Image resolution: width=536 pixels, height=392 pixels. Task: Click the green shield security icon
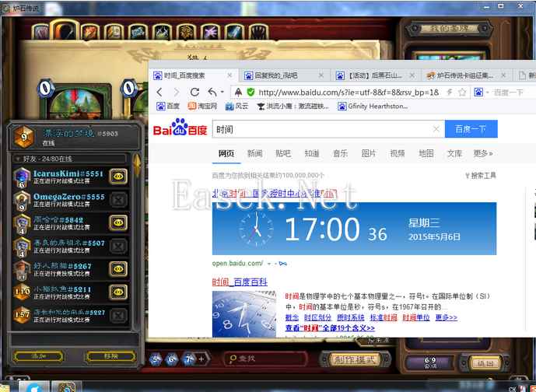click(251, 92)
